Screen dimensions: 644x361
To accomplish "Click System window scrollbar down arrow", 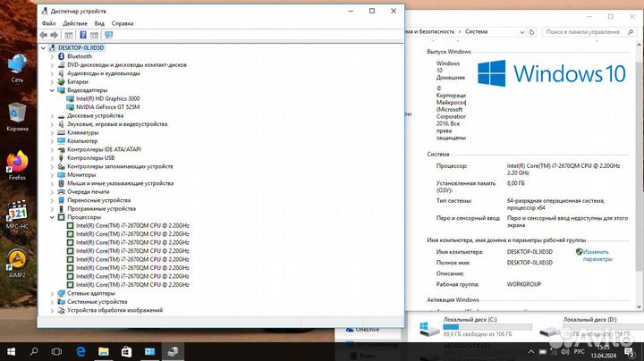I will 639,306.
